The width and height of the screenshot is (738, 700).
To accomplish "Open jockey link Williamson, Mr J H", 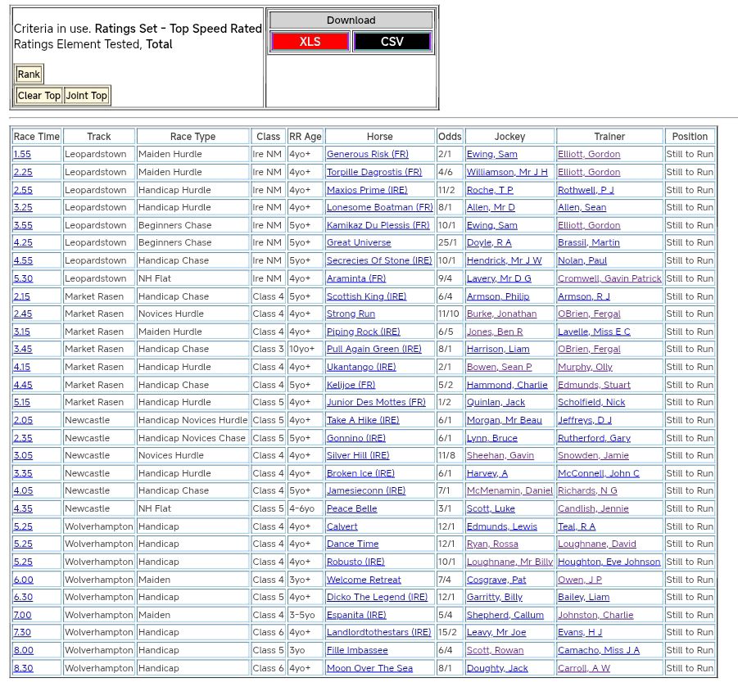I will click(x=507, y=173).
